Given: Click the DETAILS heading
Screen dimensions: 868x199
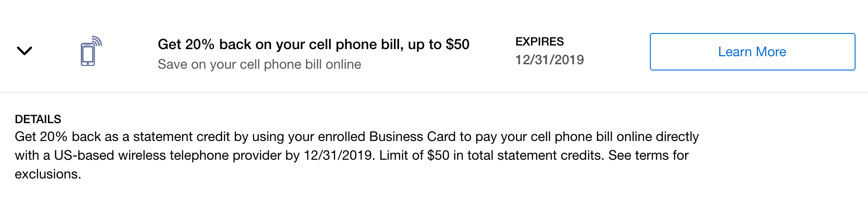Looking at the screenshot, I should [38, 119].
